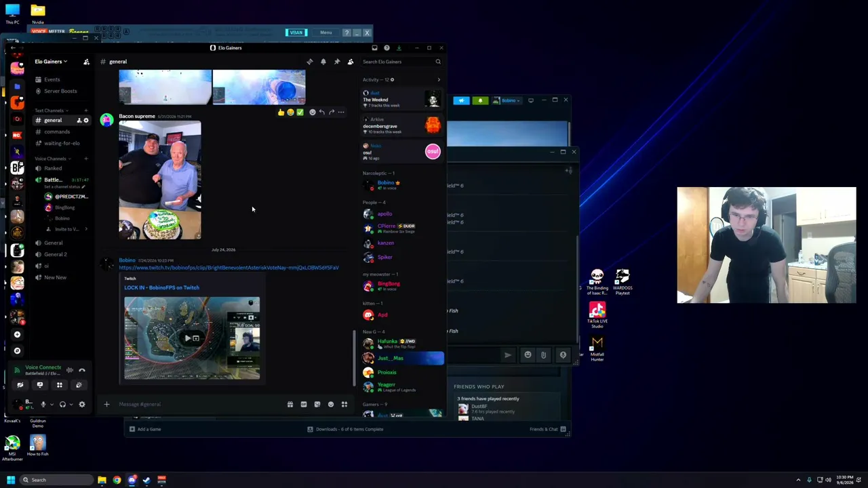Select member Hafunka in the member list
Viewport: 868px width, 488px height.
tap(402, 344)
